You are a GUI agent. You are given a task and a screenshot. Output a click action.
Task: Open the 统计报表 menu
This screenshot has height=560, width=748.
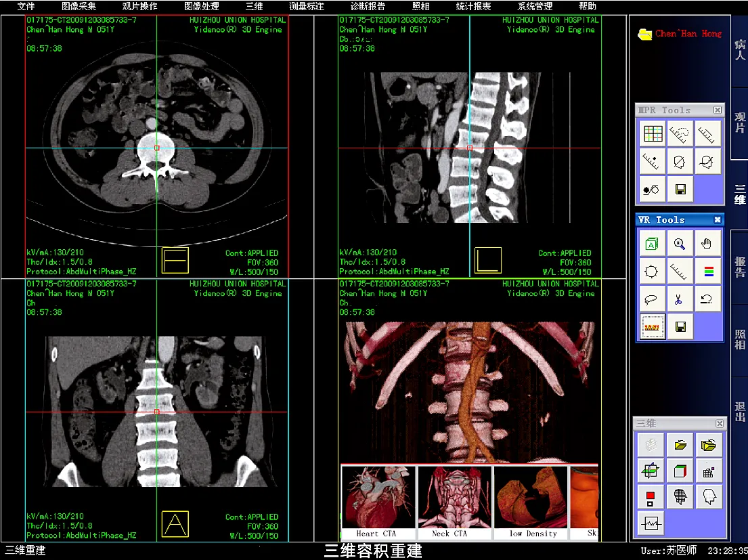(x=473, y=6)
